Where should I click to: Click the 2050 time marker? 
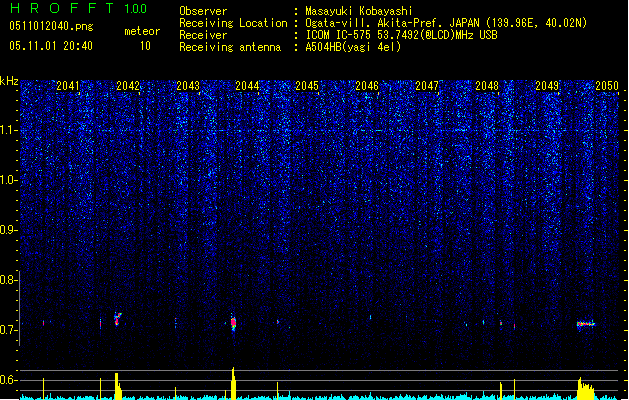607,86
